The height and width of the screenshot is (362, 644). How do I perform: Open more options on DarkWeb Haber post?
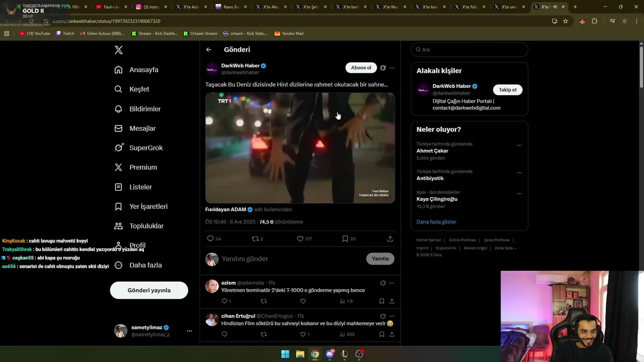392,68
